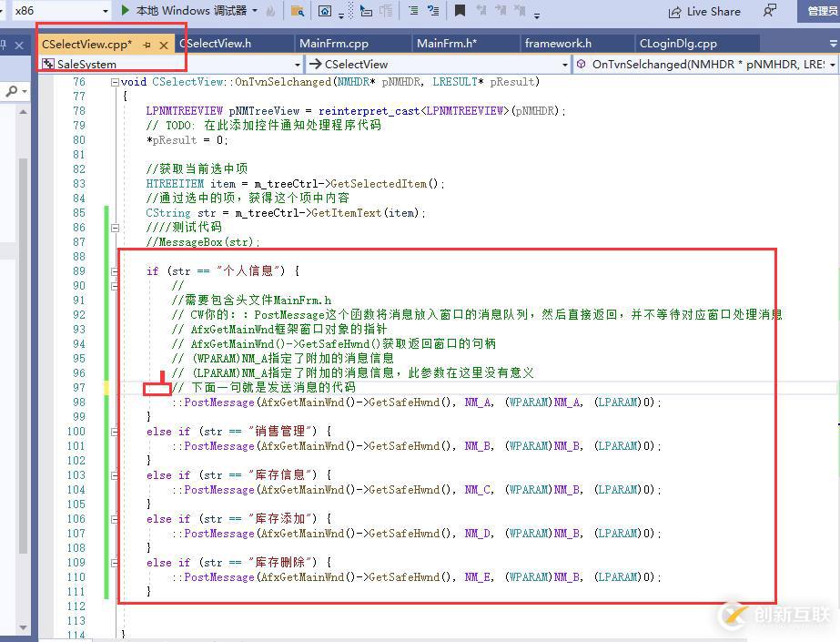
Task: Open overflow arrow after bookmark icons
Action: (x=537, y=14)
